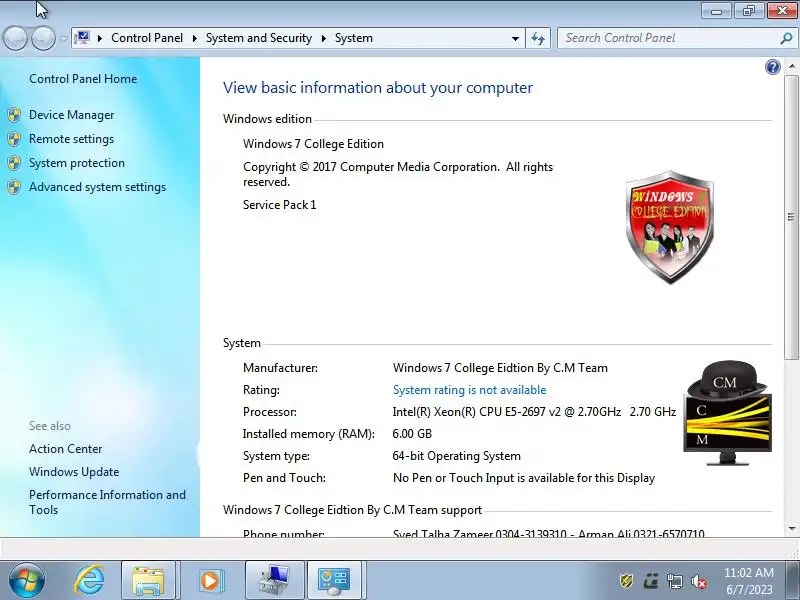
Task: Select Control Panel breadcrumb
Action: pos(147,38)
